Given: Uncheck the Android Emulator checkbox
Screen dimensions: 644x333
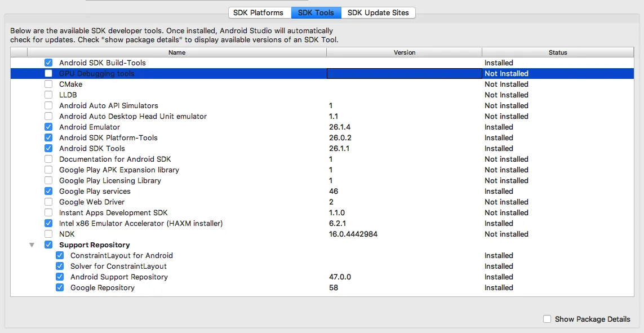Looking at the screenshot, I should (48, 127).
